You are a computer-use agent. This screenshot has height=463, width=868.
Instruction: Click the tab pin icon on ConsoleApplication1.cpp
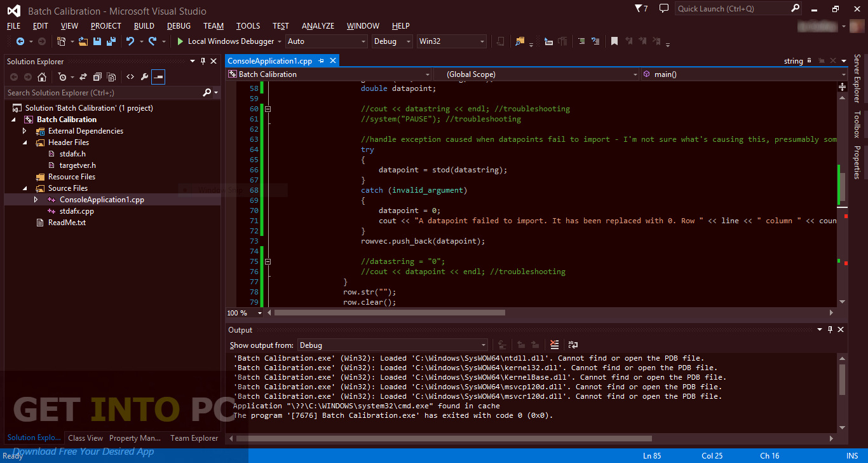[x=322, y=61]
